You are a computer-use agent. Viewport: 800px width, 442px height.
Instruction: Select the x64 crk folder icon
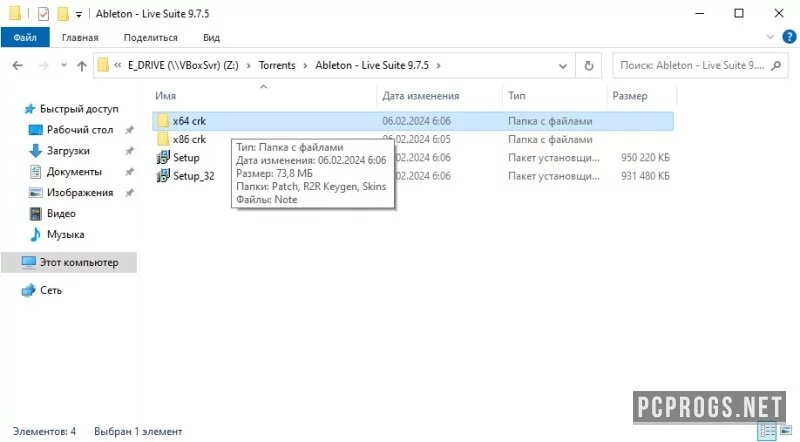(163, 121)
